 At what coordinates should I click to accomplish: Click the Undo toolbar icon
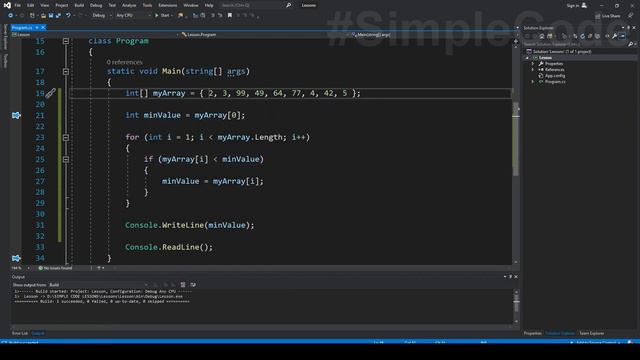[x=68, y=16]
